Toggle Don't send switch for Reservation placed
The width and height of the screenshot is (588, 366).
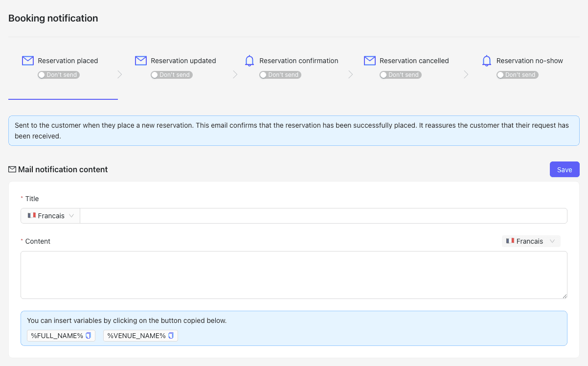tap(59, 75)
